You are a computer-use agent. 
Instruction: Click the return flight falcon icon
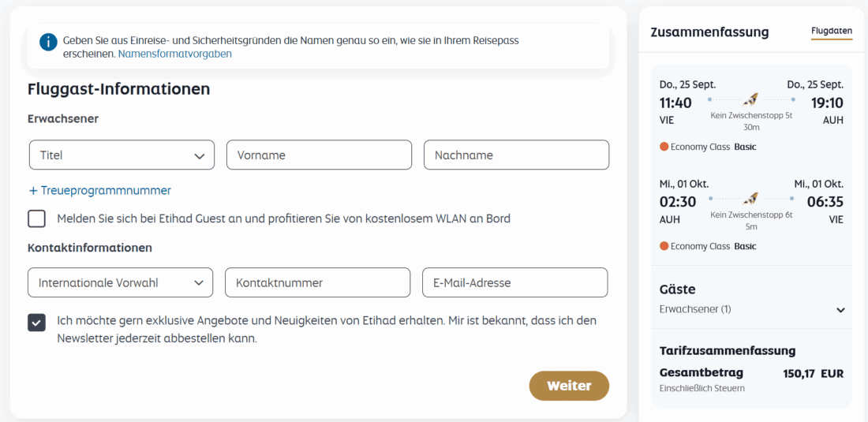coord(751,198)
